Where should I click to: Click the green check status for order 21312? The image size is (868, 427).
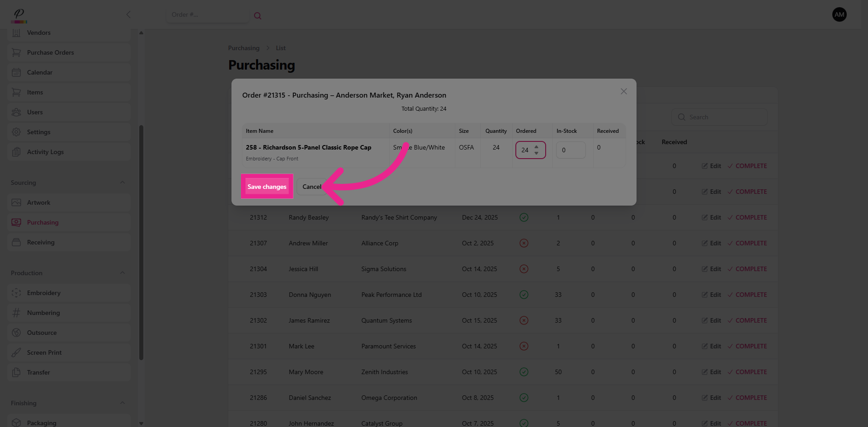click(x=524, y=217)
